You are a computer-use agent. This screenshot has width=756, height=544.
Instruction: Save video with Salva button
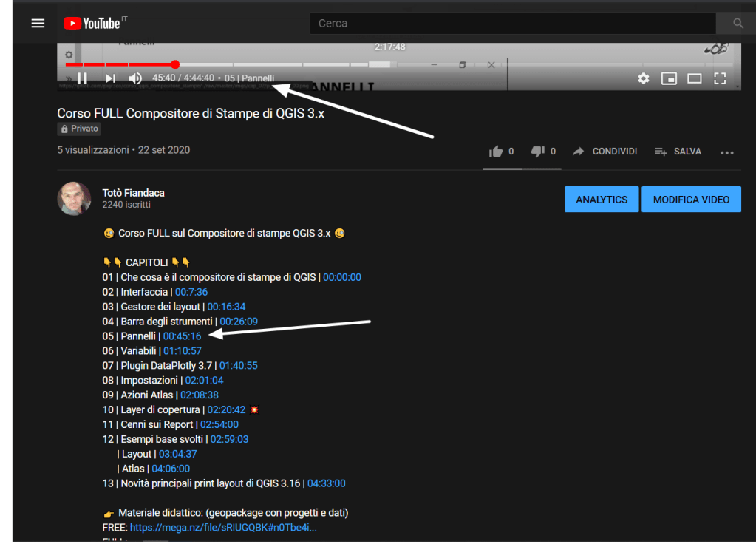pos(678,152)
